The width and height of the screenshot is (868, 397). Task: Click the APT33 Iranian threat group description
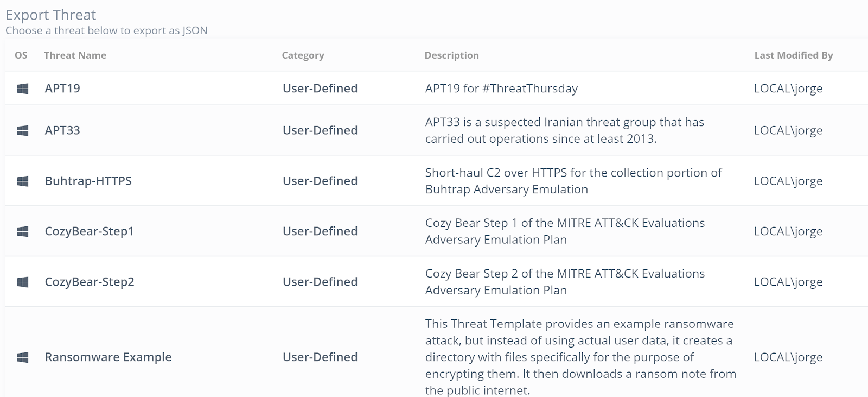565,130
